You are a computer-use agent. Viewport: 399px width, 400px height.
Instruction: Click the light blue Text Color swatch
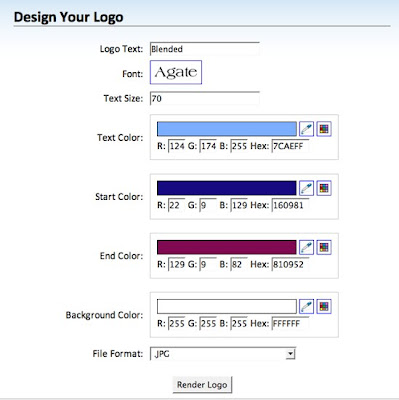[227, 129]
